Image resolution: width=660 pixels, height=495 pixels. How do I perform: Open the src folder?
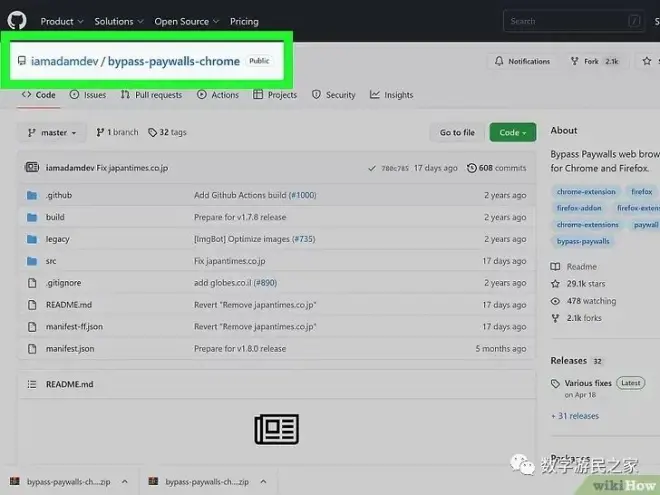pos(51,261)
